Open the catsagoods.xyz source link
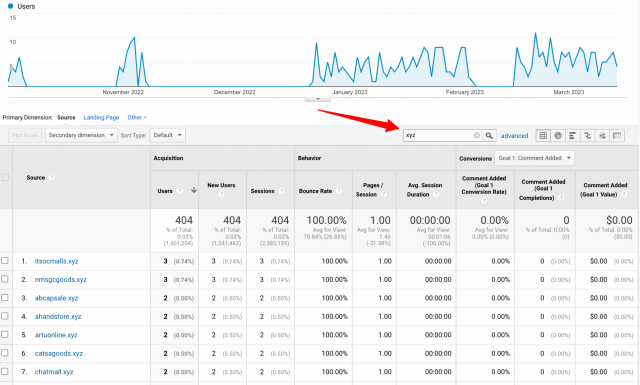This screenshot has height=385, width=640. click(58, 353)
